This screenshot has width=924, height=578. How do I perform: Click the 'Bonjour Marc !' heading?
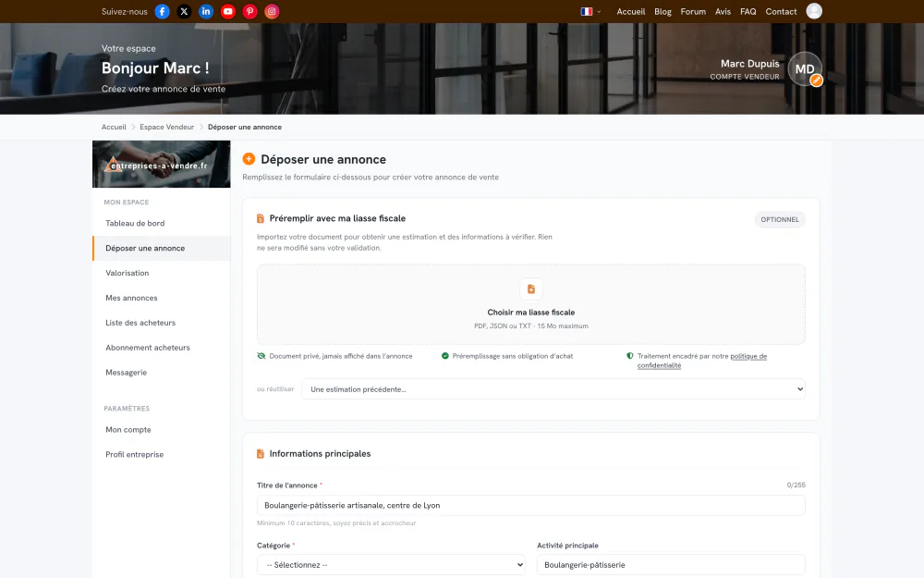click(x=155, y=68)
